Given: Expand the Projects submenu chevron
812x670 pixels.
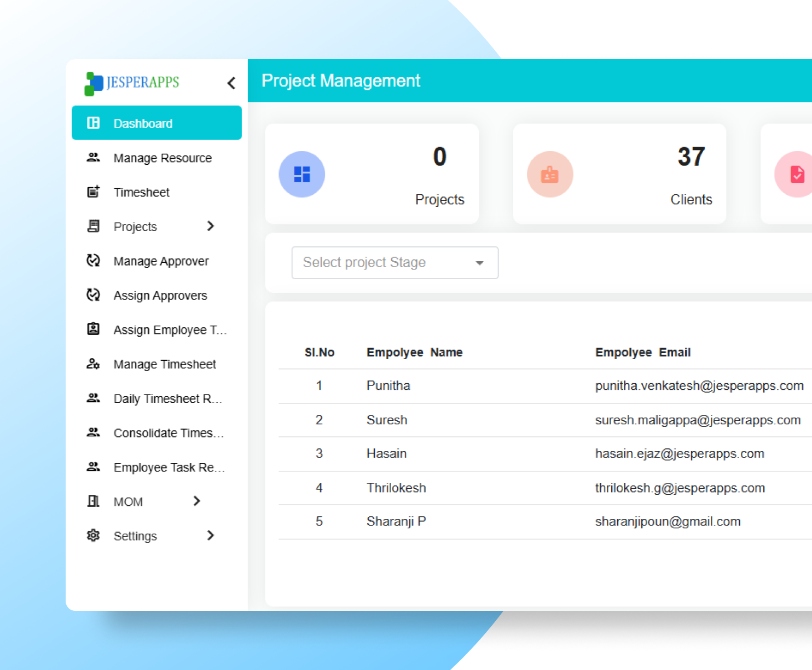Looking at the screenshot, I should 211,226.
